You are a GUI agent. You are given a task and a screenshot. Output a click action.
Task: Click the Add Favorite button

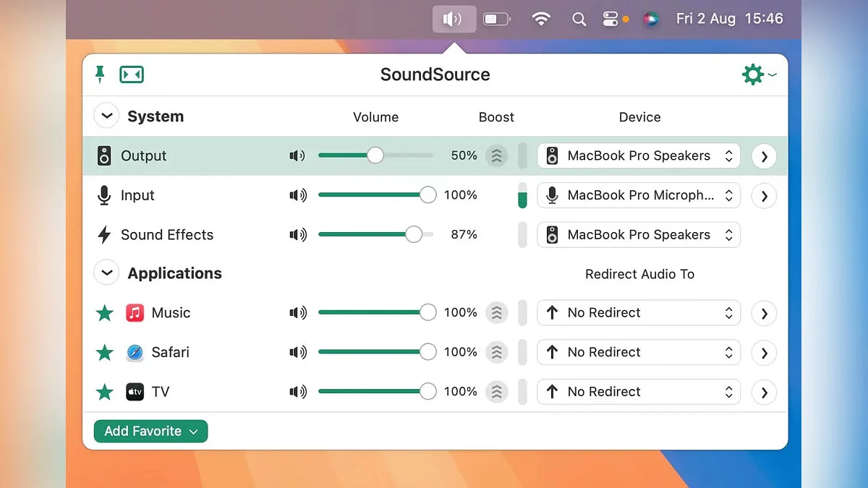coord(150,432)
